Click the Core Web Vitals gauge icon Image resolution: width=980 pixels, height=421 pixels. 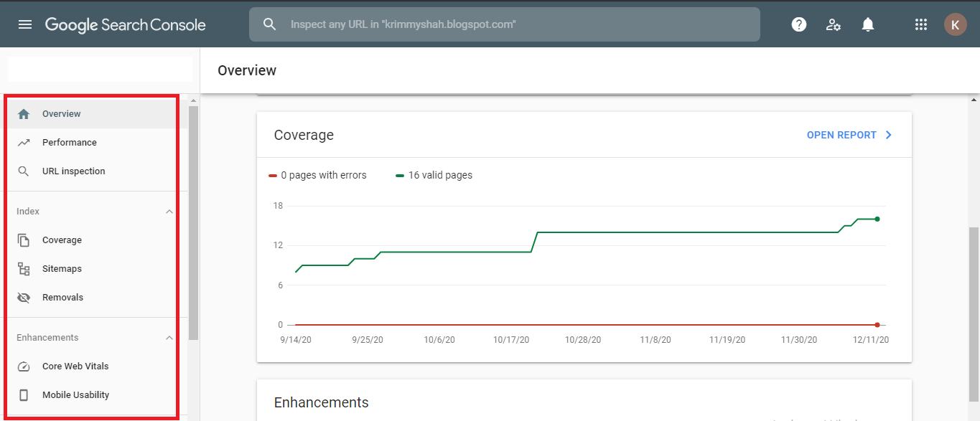tap(24, 366)
